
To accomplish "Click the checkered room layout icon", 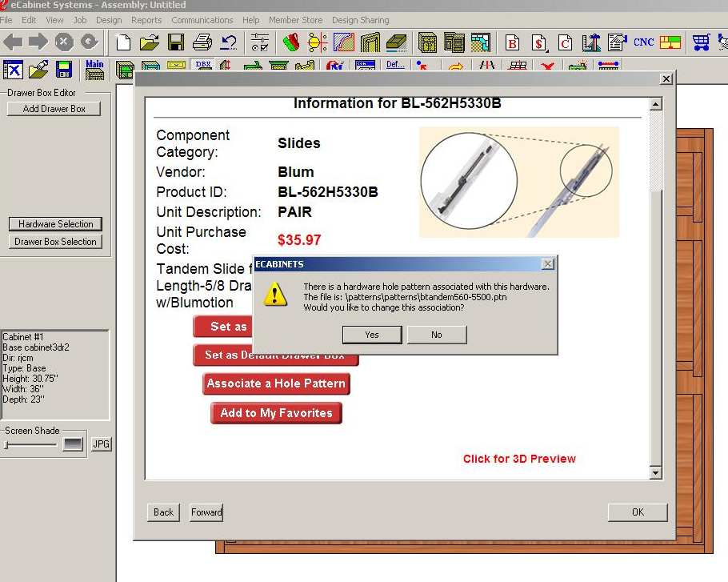I will point(481,42).
